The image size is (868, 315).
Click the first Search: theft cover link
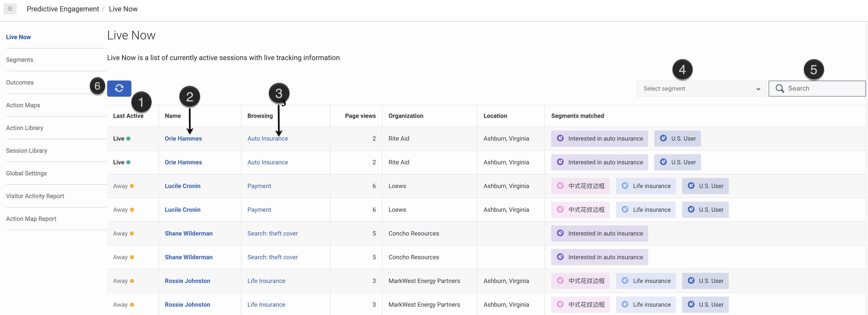click(273, 233)
